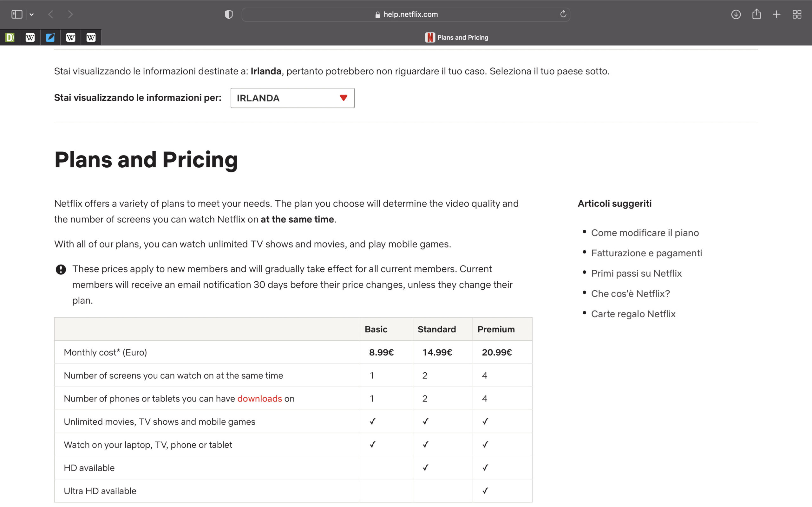
Task: Open a new tab with plus icon
Action: (x=776, y=15)
